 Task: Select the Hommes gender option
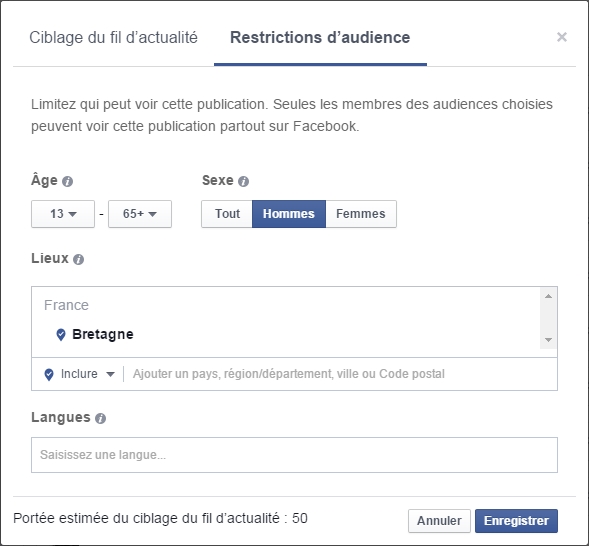(289, 214)
